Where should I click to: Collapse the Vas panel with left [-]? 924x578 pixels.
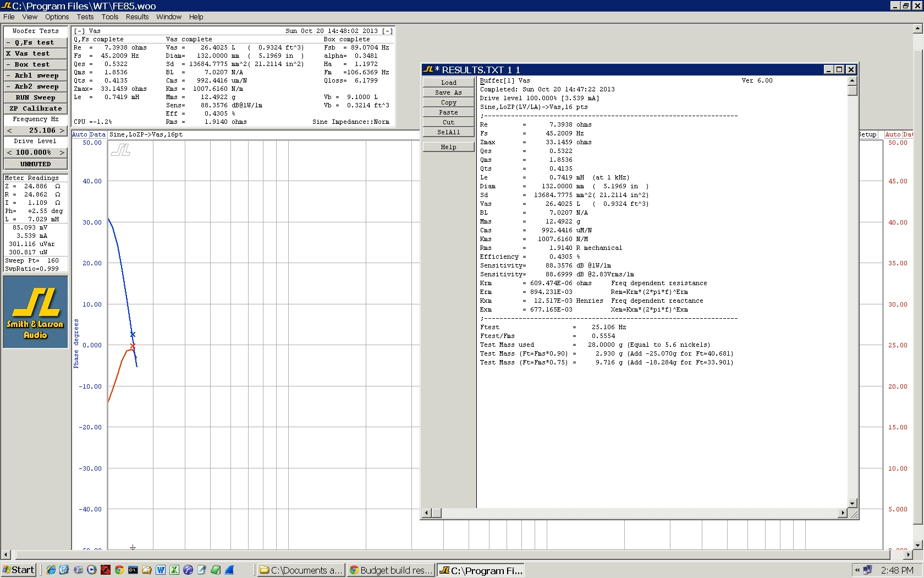pos(79,31)
